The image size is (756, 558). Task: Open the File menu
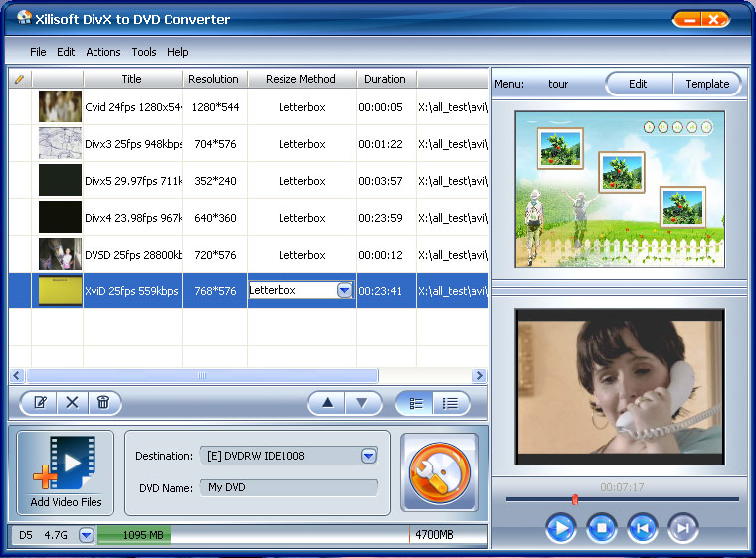coord(38,52)
